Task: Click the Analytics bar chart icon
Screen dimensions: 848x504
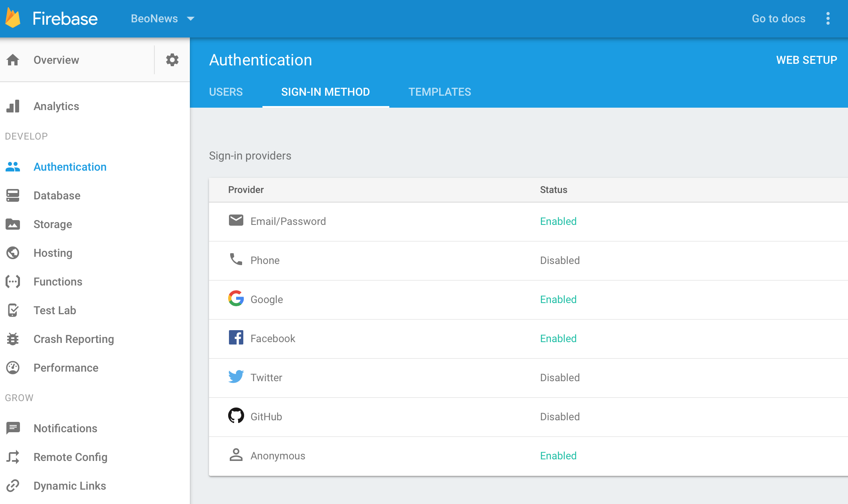Action: click(x=13, y=106)
